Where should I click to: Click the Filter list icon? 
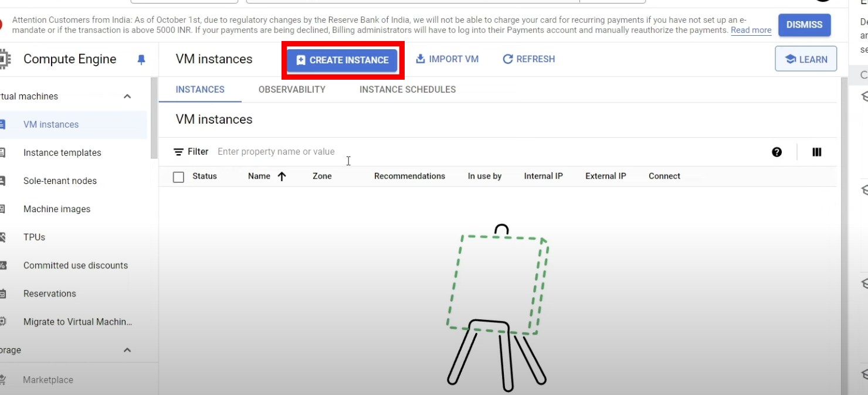click(178, 152)
